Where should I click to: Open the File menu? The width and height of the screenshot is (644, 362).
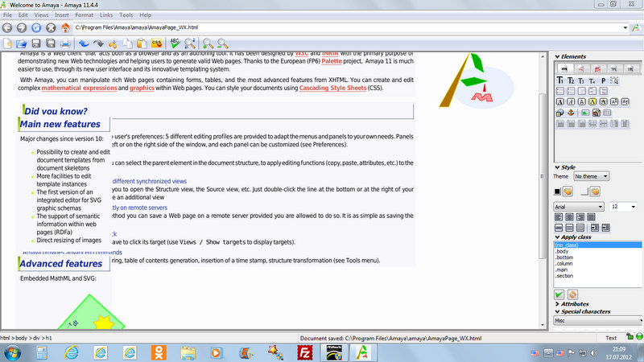7,14
